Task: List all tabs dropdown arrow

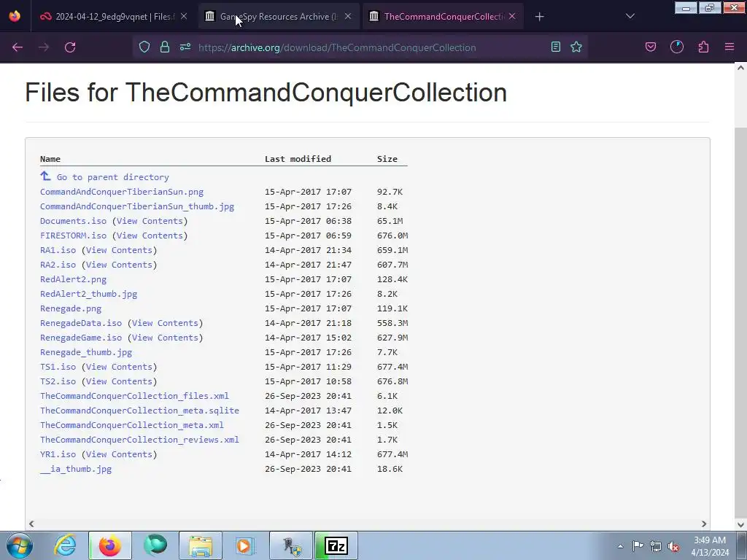Action: click(630, 16)
